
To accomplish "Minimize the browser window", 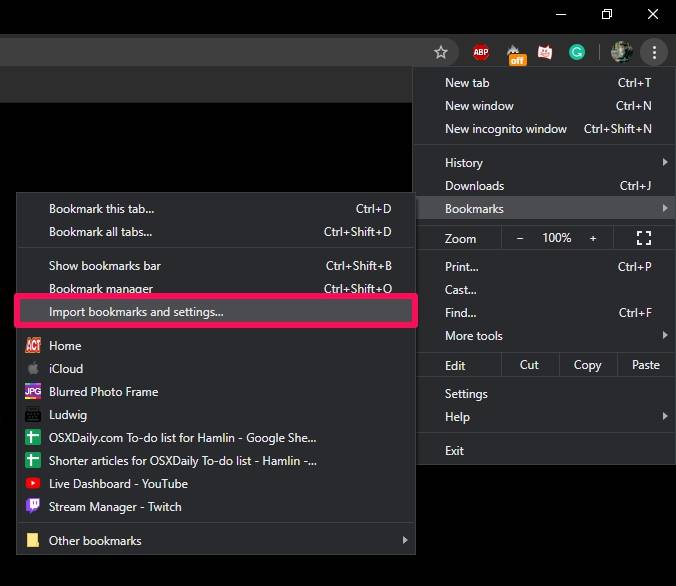I will pyautogui.click(x=560, y=14).
